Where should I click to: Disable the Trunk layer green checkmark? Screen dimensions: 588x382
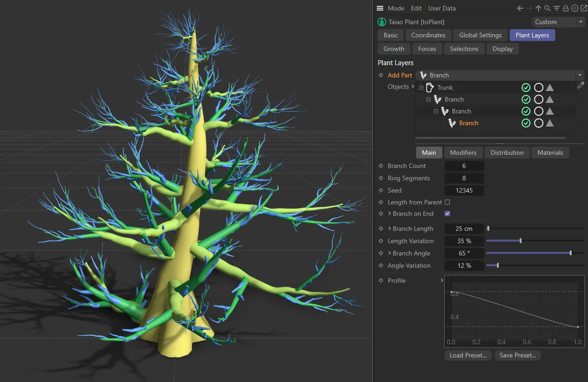click(x=526, y=87)
